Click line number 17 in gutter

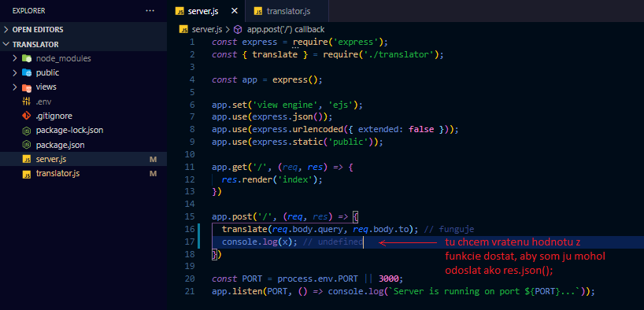click(x=190, y=242)
